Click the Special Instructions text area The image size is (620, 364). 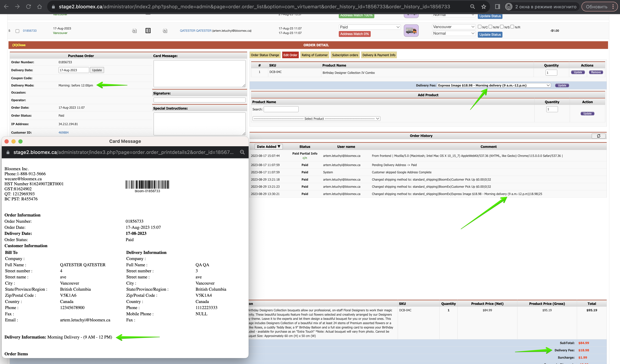tap(199, 124)
